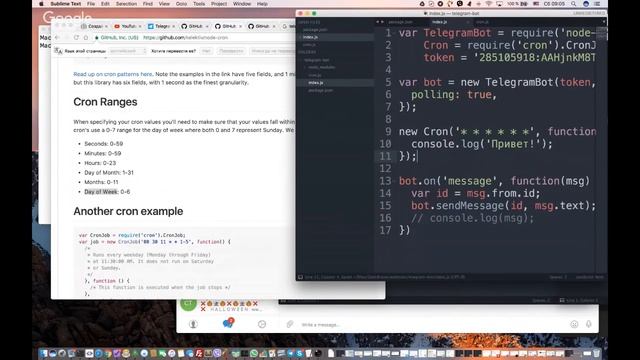Click the 'Cron Ranges' heading

tap(105, 102)
